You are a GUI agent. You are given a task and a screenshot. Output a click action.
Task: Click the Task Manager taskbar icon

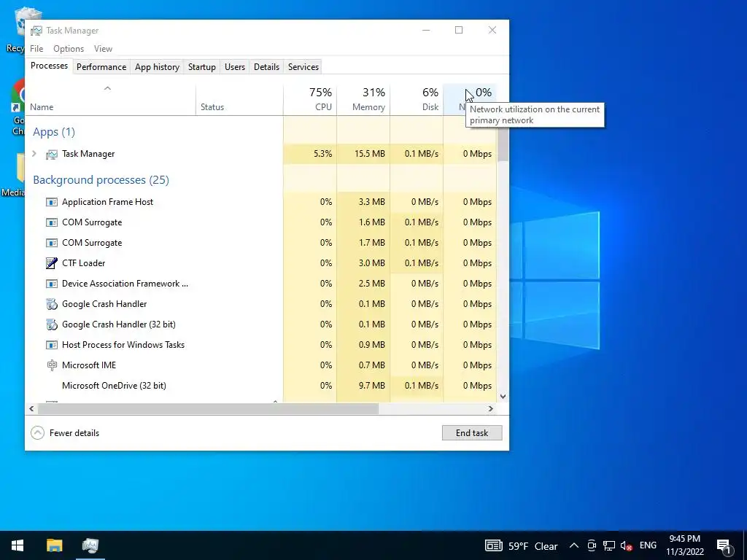[90, 545]
